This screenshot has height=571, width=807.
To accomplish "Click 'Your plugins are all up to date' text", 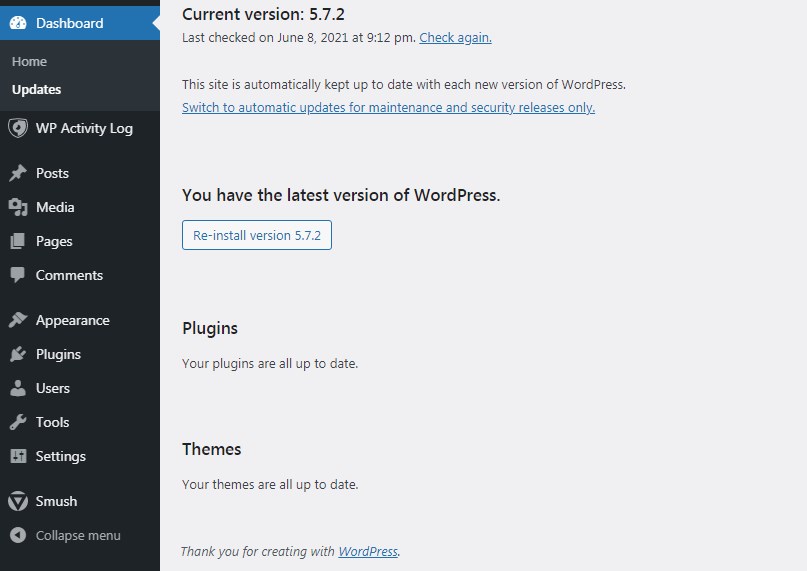I will click(270, 364).
